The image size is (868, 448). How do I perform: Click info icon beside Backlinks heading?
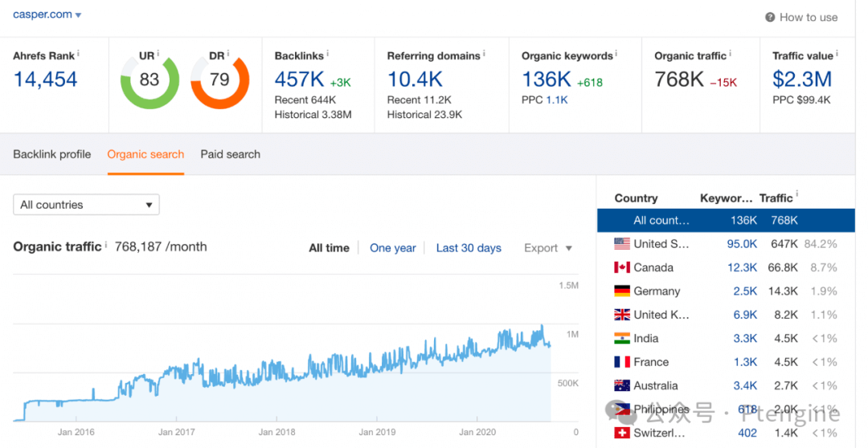pos(327,54)
